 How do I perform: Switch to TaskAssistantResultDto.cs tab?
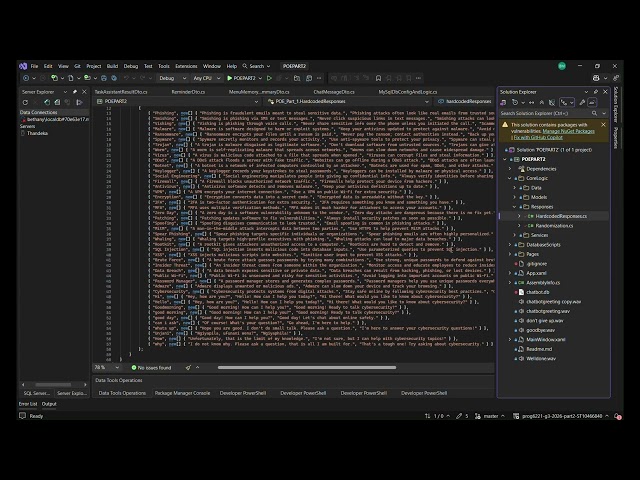[121, 92]
